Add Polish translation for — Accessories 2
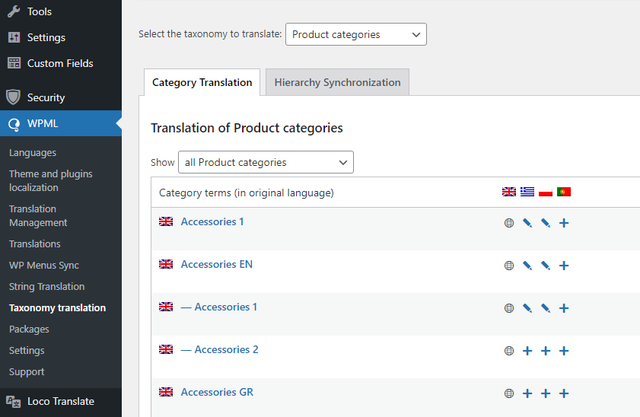Viewport: 640px width, 417px height. 546,351
